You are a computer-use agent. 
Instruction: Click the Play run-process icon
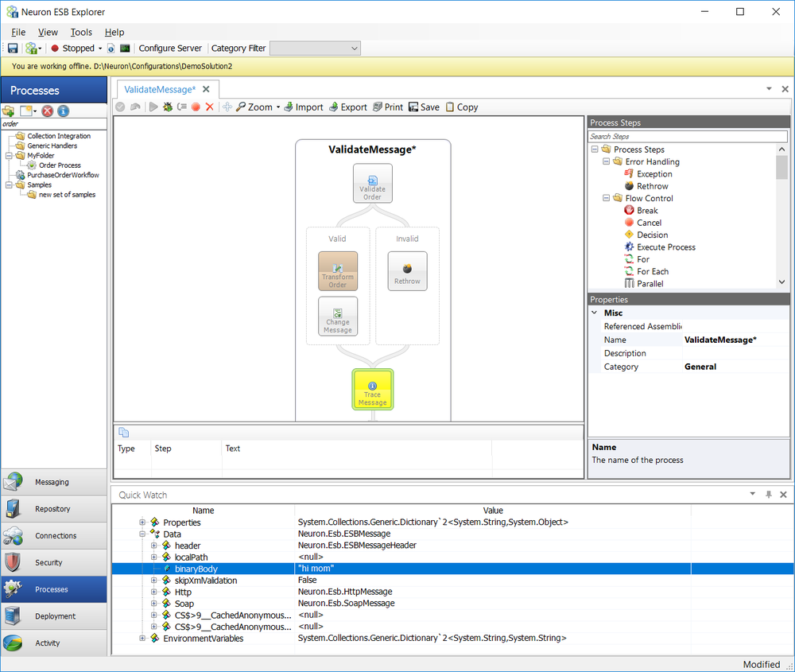[153, 107]
